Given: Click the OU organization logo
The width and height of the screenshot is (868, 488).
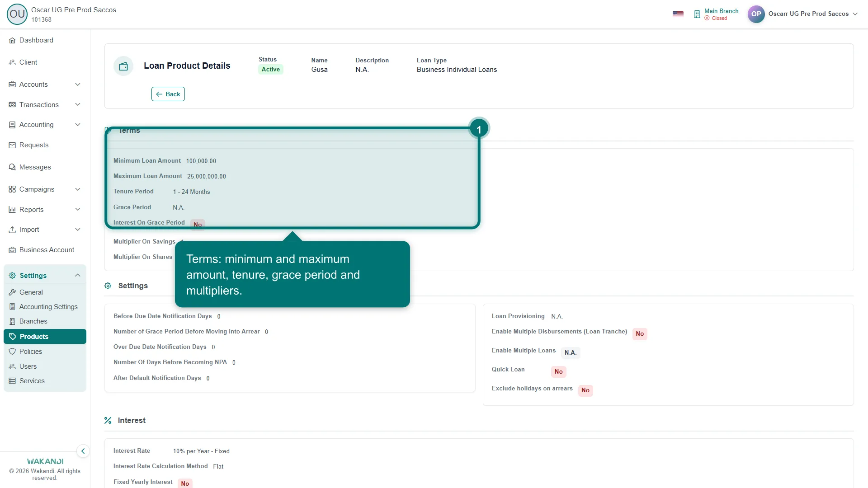Looking at the screenshot, I should (17, 14).
